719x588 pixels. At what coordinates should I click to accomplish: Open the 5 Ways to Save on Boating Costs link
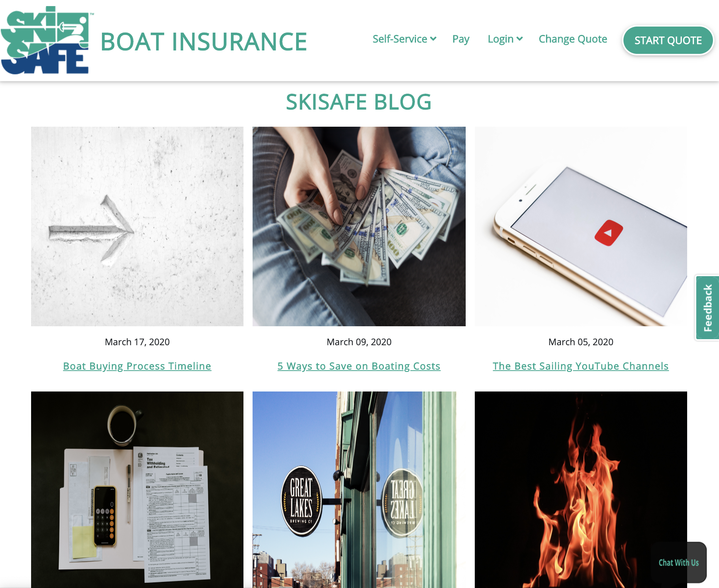pos(359,366)
